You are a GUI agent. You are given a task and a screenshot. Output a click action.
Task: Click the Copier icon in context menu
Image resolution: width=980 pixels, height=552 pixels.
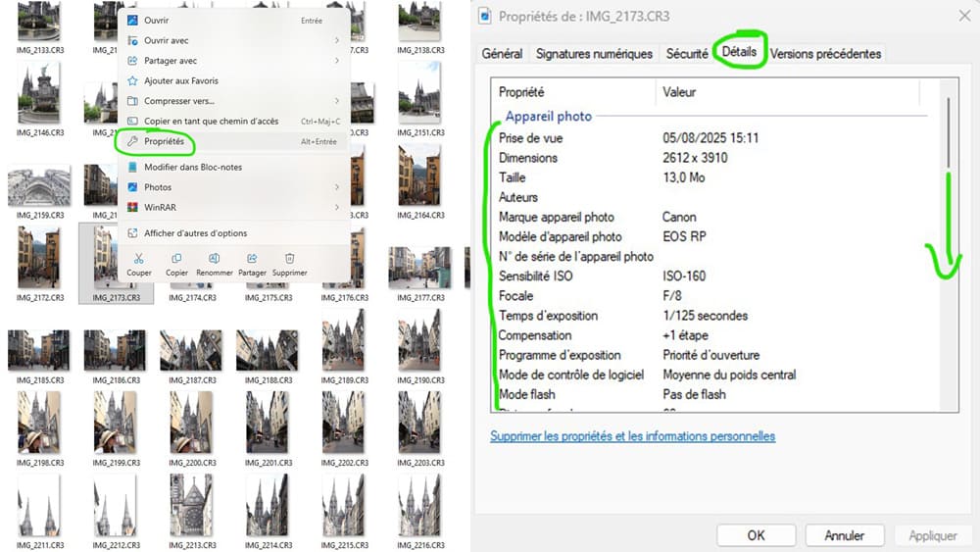176,259
